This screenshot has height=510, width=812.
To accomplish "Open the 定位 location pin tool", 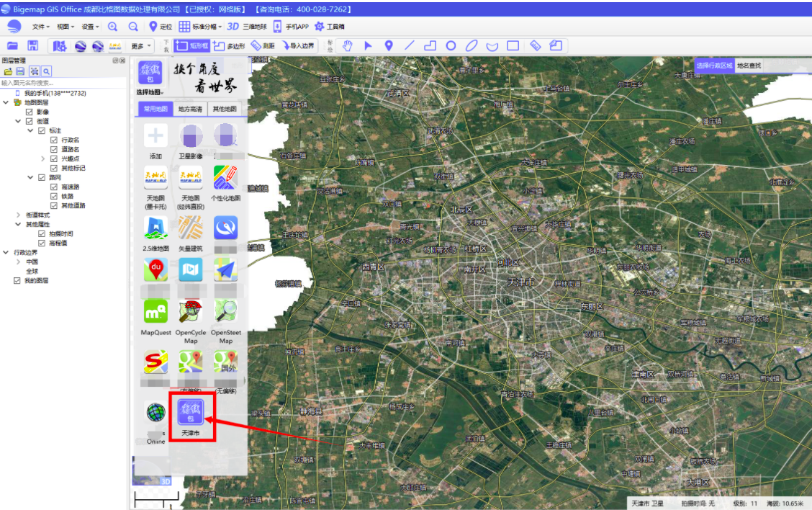I will click(161, 27).
